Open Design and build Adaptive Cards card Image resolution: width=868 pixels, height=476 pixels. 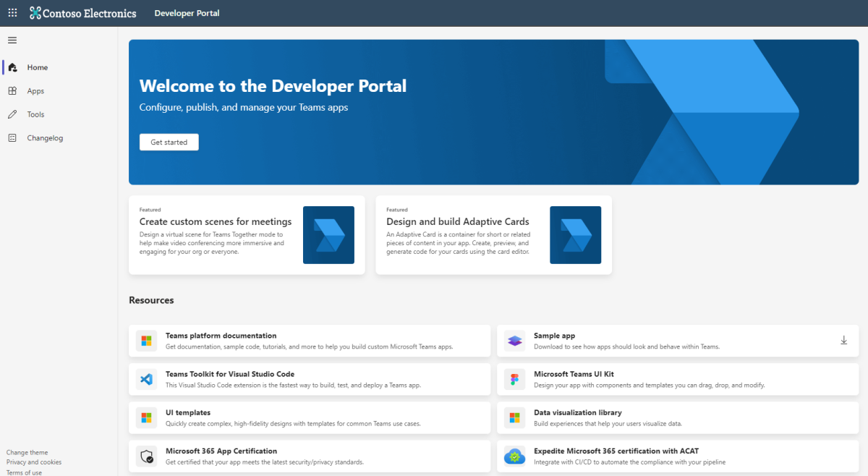[493, 235]
